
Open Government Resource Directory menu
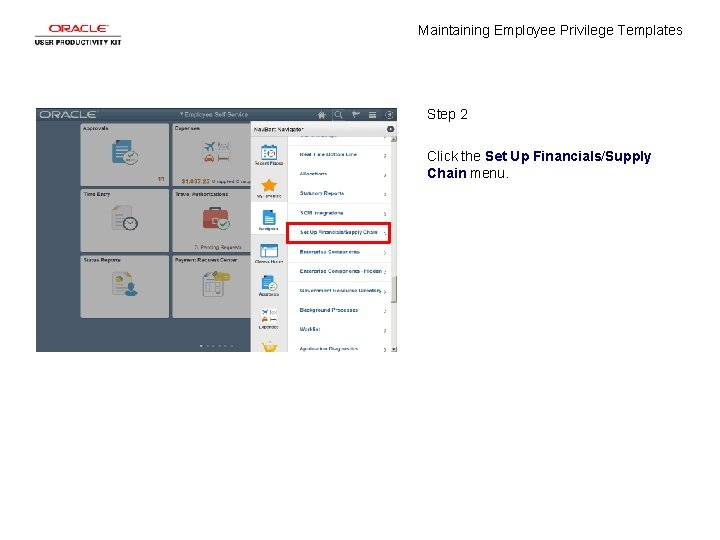[x=339, y=291]
